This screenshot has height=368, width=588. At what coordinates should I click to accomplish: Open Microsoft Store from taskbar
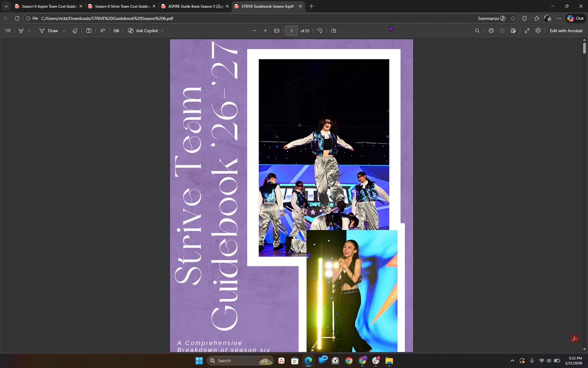(295, 361)
